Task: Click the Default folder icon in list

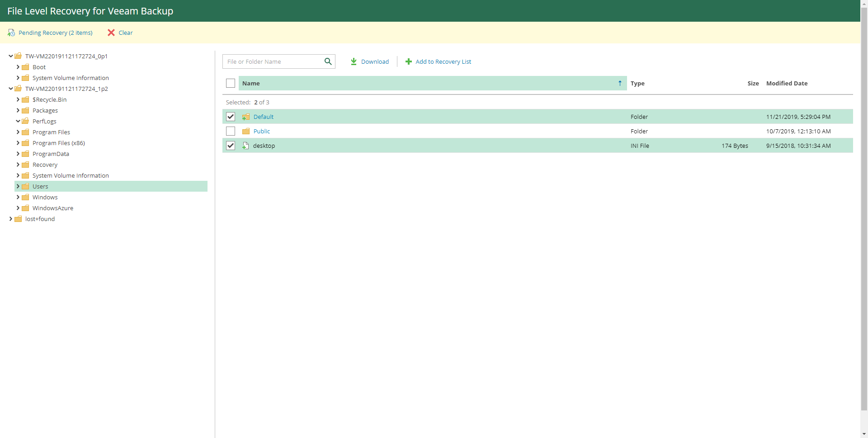Action: tap(246, 117)
